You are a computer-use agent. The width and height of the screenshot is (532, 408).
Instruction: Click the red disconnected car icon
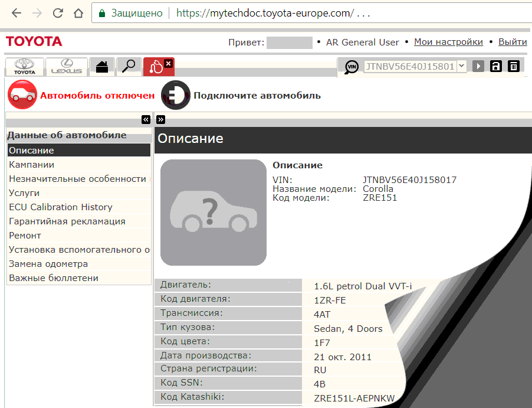coord(22,95)
